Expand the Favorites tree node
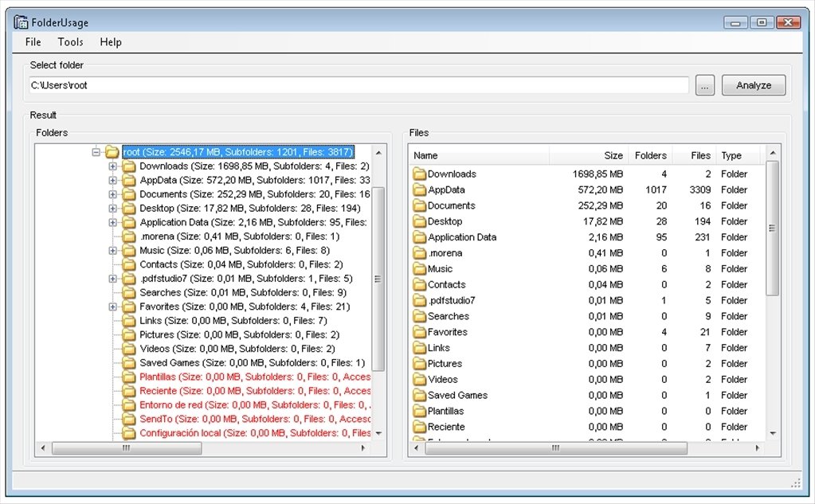 click(112, 307)
